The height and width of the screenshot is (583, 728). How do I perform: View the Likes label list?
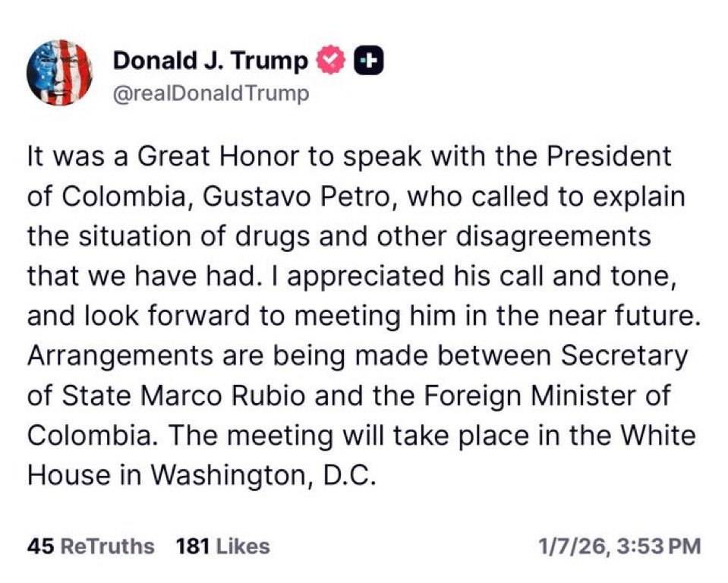point(243,547)
